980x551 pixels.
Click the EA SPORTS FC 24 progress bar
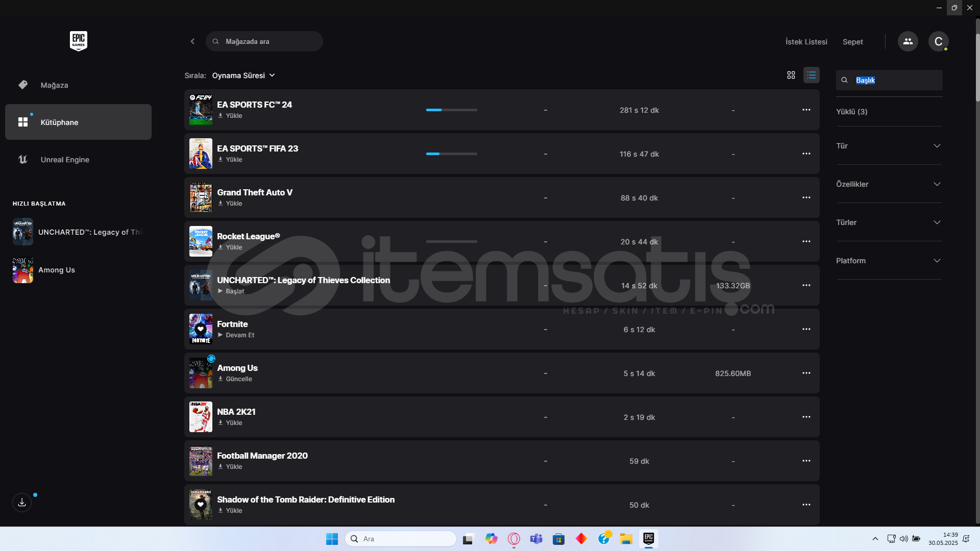tap(452, 110)
